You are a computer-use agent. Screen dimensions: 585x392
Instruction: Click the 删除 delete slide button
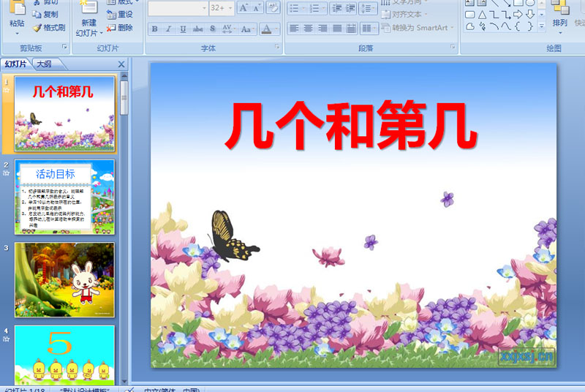tap(120, 28)
